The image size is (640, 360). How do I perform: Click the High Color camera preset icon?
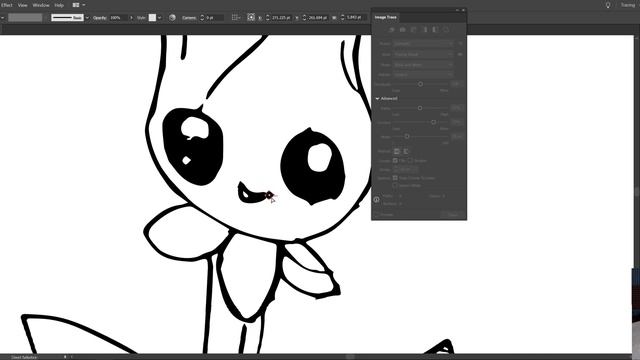click(x=403, y=30)
